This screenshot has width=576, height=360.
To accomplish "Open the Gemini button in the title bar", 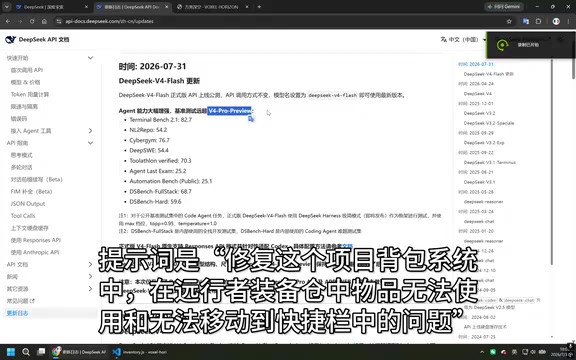I will (x=504, y=7).
